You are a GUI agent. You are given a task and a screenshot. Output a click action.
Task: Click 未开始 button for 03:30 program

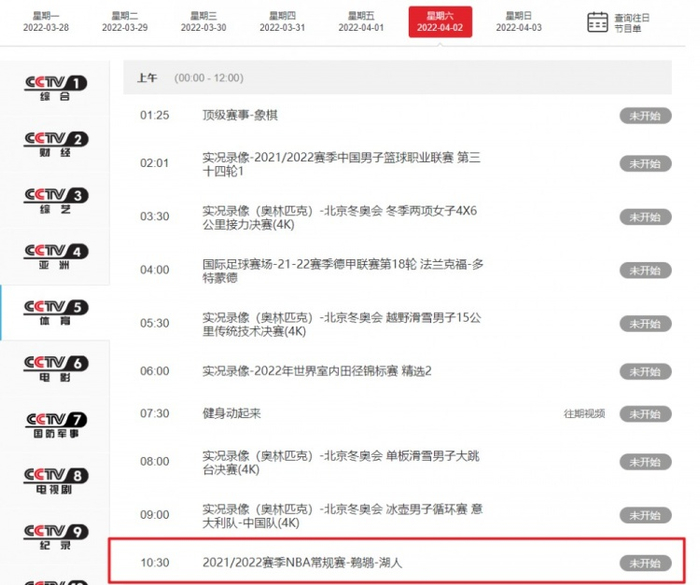tap(645, 217)
